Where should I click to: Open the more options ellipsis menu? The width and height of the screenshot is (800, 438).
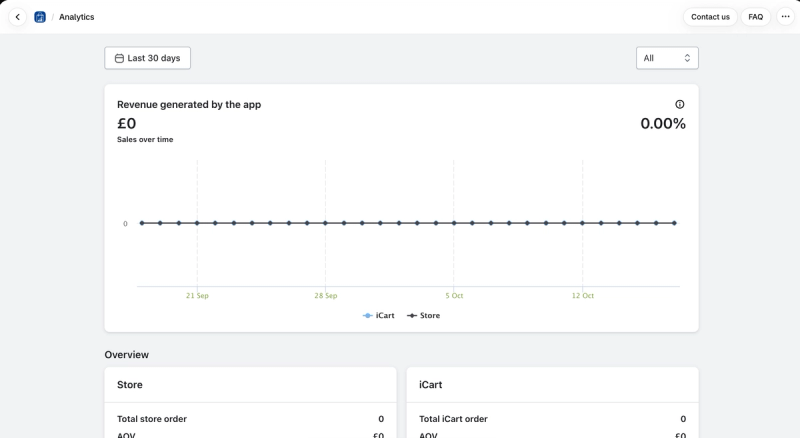tap(785, 17)
